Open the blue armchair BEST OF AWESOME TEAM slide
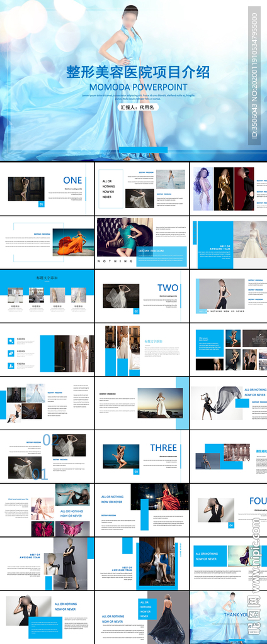 coord(142,563)
